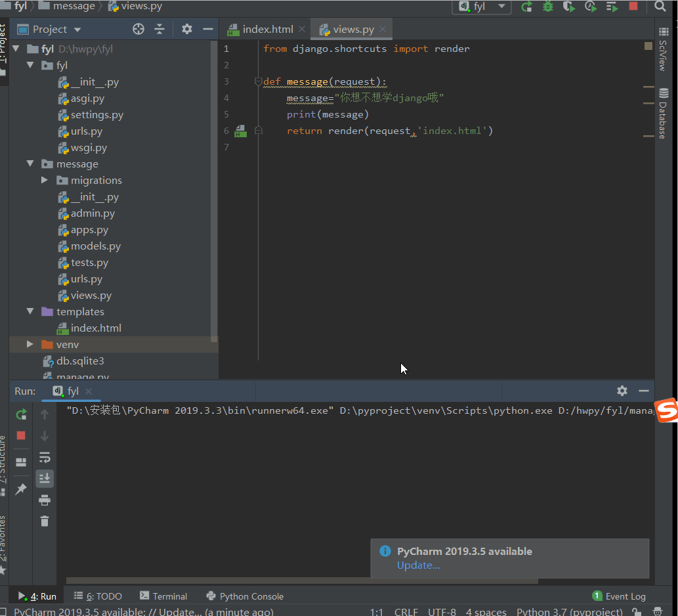Image resolution: width=678 pixels, height=616 pixels.
Task: Click the editor inspection status square
Action: 648,46
